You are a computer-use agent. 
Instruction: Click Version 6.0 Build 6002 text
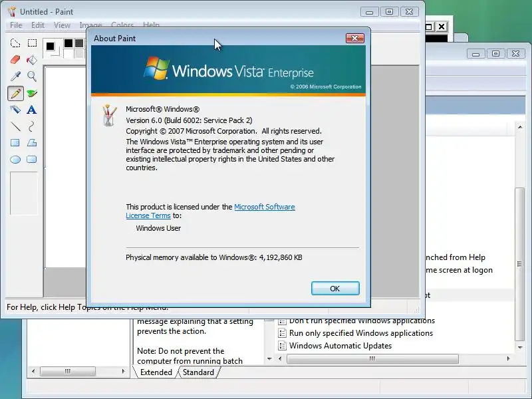click(x=189, y=120)
